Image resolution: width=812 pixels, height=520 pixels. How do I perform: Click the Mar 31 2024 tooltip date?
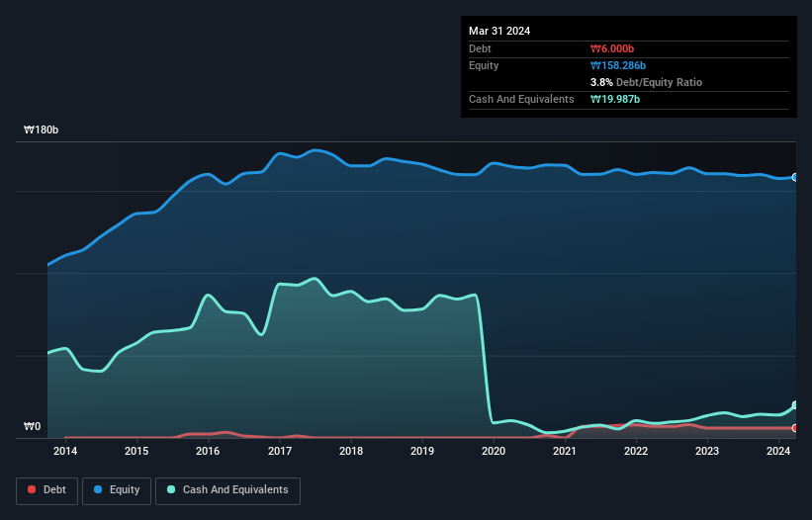tap(499, 31)
